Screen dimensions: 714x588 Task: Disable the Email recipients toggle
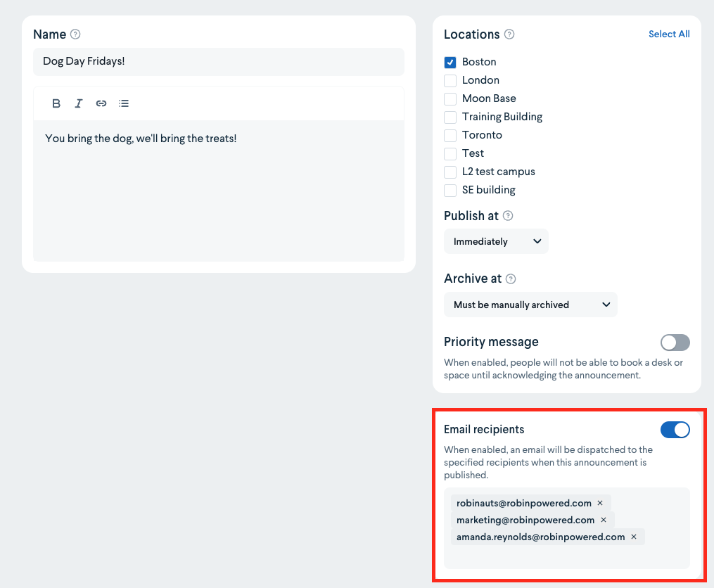click(x=675, y=430)
